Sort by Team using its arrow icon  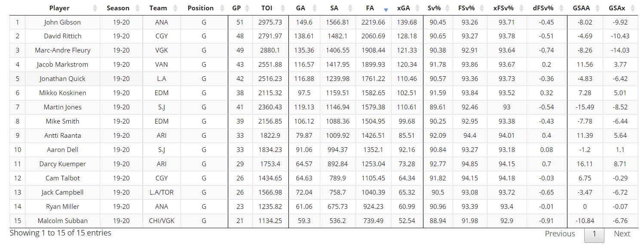pyautogui.click(x=175, y=8)
